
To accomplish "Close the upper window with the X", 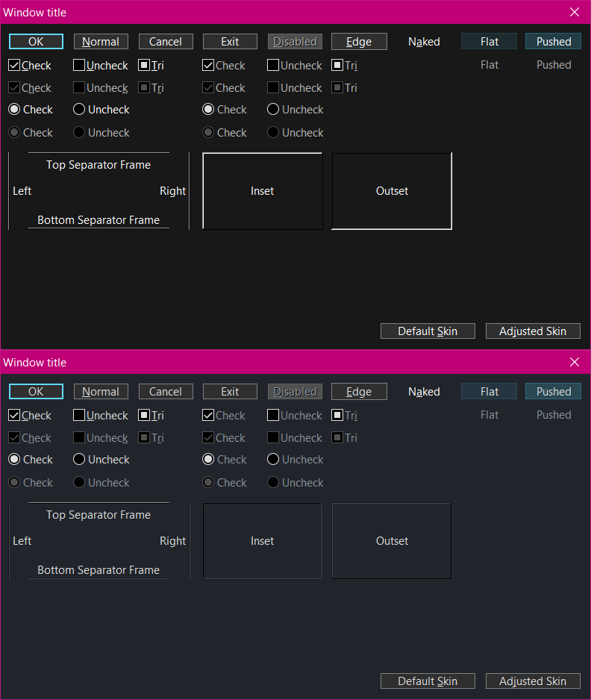I will (575, 13).
